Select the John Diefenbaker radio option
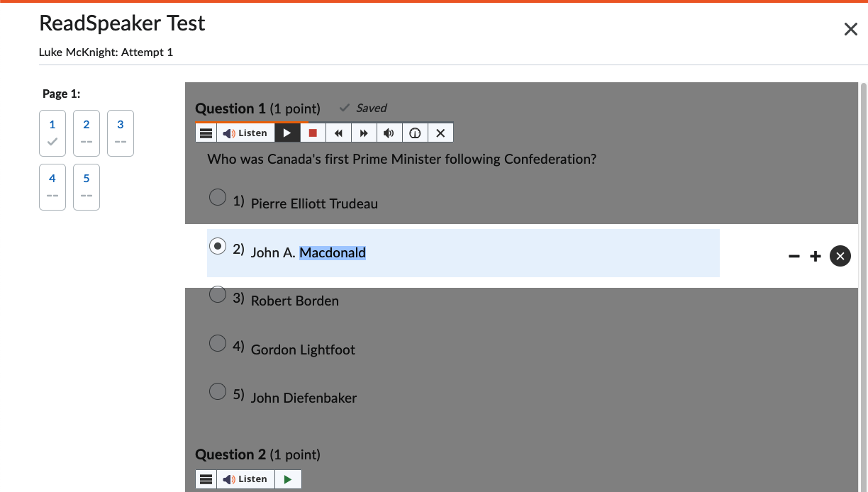This screenshot has height=492, width=868. (x=218, y=391)
